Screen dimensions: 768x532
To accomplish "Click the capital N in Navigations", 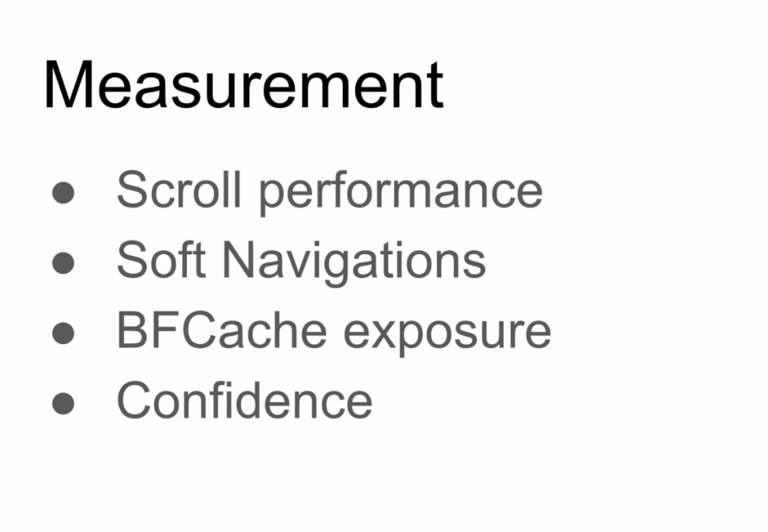I will tap(239, 260).
